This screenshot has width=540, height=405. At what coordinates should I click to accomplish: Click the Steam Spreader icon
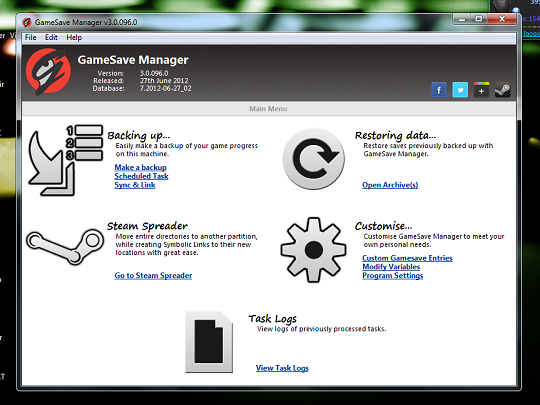65,247
